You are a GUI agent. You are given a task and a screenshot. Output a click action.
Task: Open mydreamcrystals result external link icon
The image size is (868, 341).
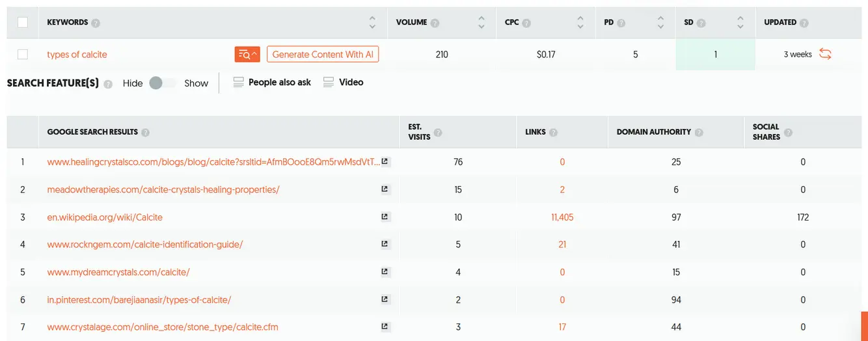click(x=385, y=272)
